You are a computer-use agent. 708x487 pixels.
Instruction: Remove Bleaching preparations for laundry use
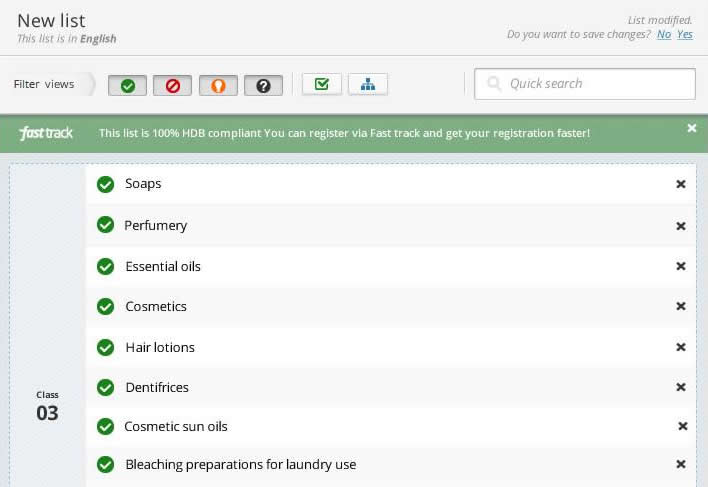click(x=681, y=464)
